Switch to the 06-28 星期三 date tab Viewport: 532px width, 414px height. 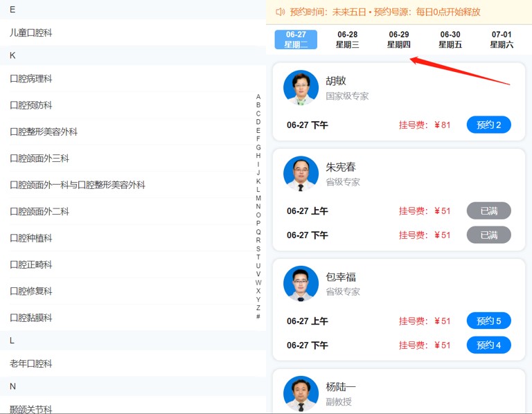[348, 39]
